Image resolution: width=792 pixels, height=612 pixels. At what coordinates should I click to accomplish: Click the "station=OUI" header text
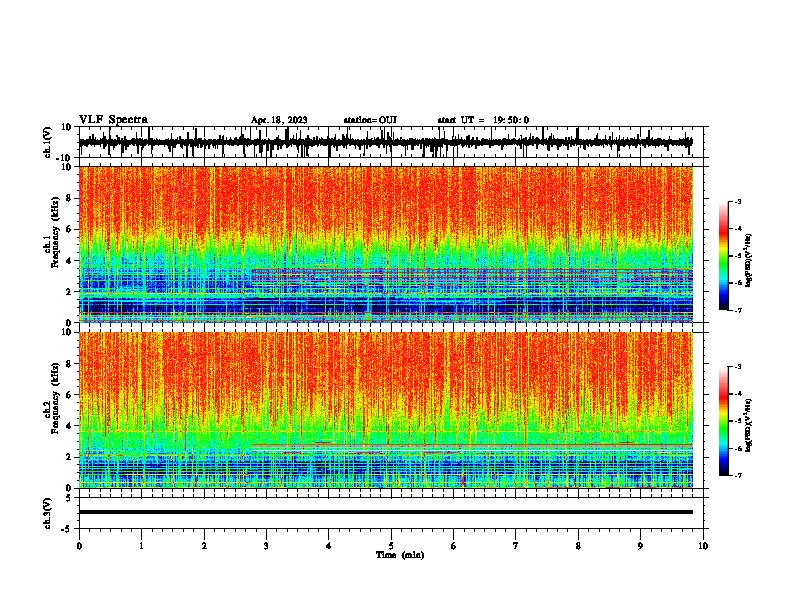tap(370, 120)
